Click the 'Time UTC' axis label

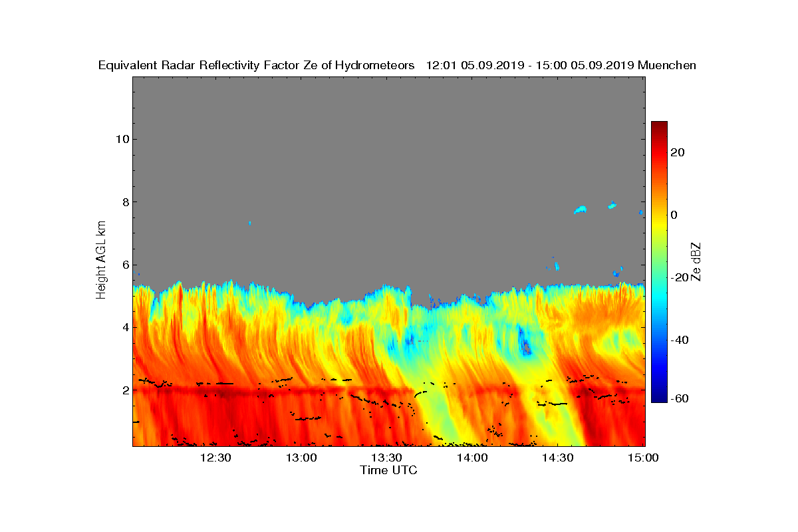pos(389,470)
